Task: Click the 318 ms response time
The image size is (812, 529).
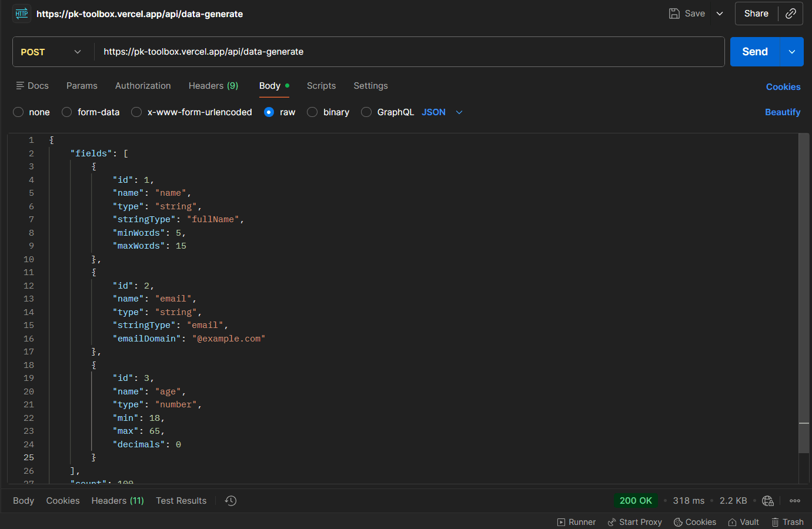Action: (689, 501)
